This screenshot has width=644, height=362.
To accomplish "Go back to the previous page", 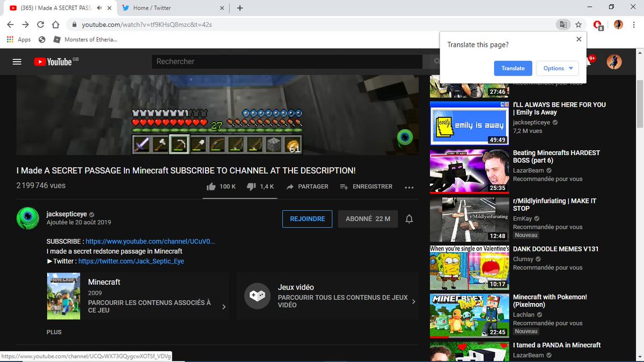I will coord(10,25).
